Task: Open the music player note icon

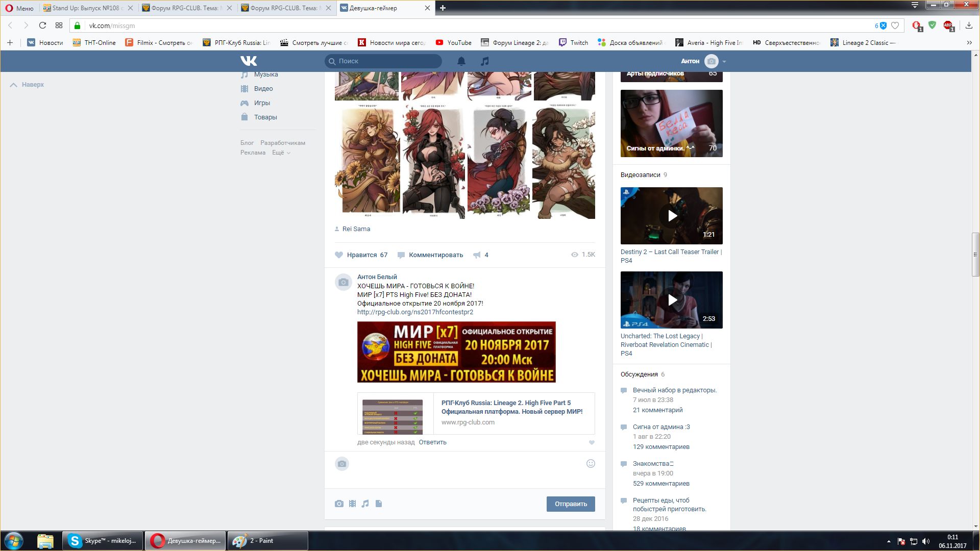Action: [484, 61]
